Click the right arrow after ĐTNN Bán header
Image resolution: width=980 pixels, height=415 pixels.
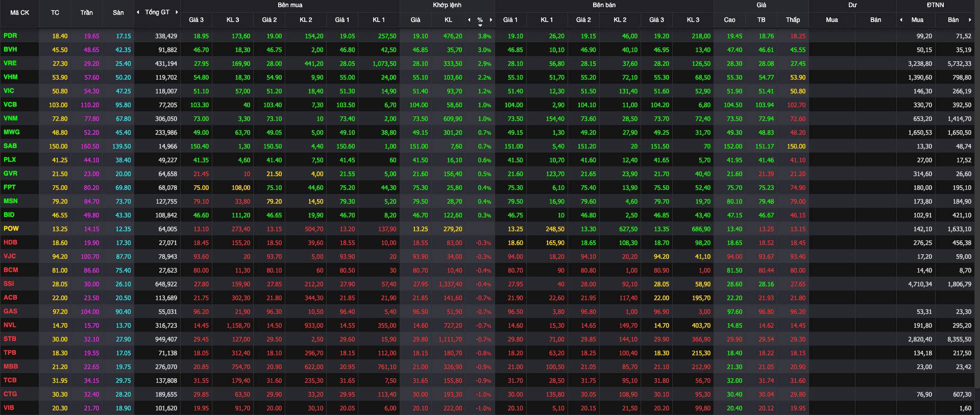pyautogui.click(x=970, y=20)
